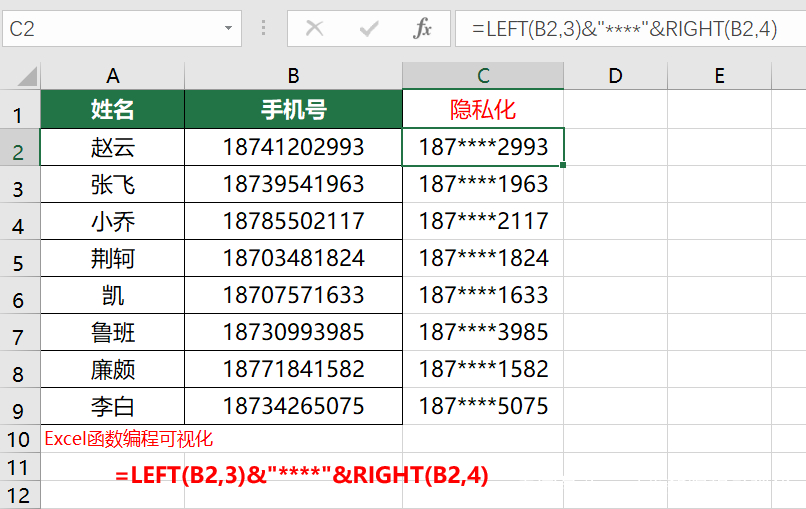Click phone number 18734265075
Image resolution: width=806 pixels, height=509 pixels.
click(294, 406)
